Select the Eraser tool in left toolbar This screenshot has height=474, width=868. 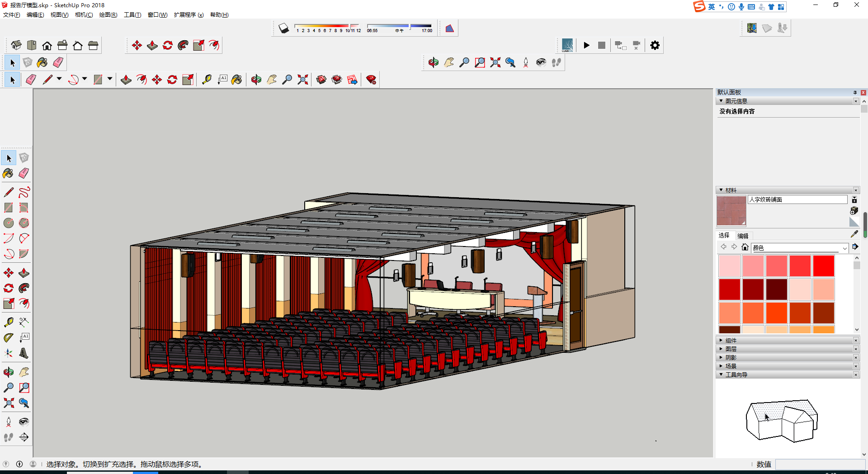coord(24,173)
